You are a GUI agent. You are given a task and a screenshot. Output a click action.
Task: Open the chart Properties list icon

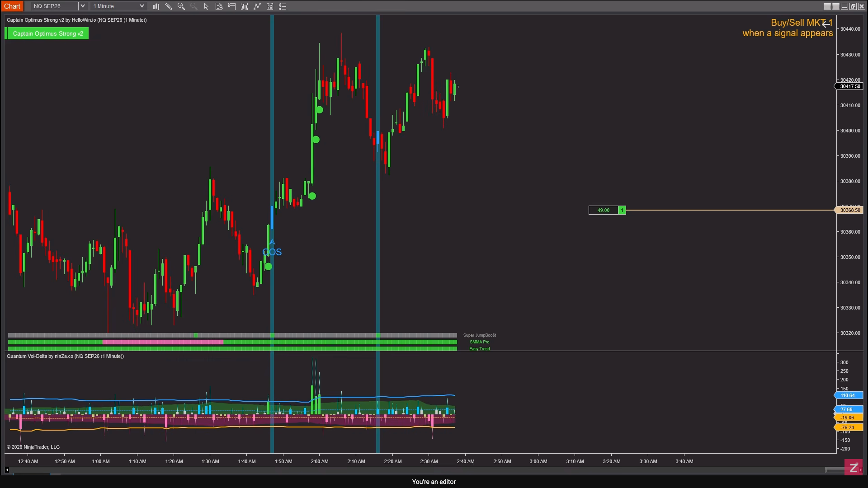(x=283, y=6)
